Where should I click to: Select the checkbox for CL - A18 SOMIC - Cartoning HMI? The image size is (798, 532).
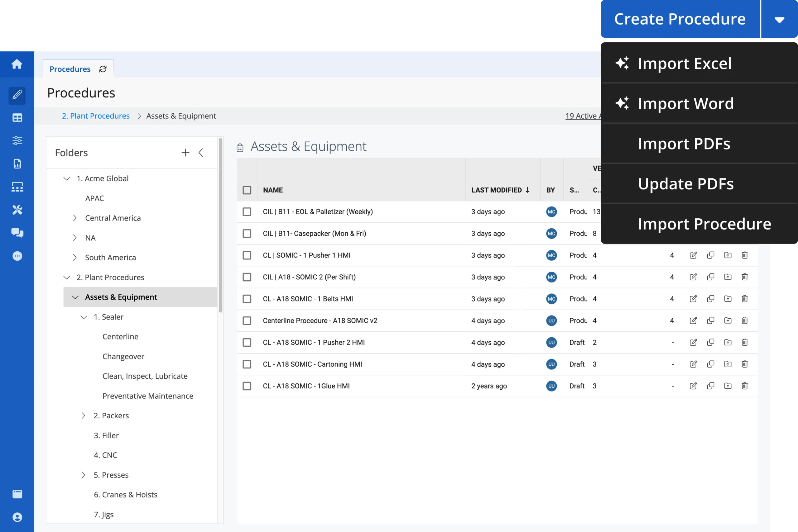[247, 364]
